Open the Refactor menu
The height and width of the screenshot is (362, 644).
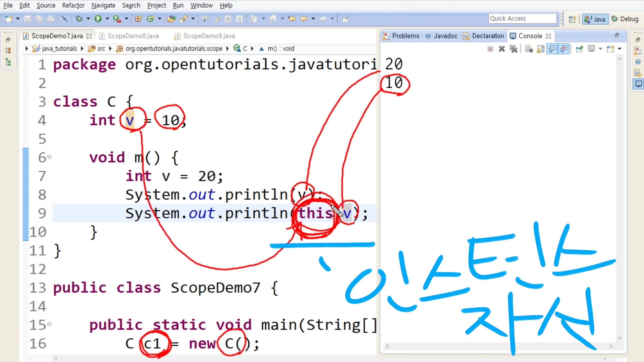point(73,5)
